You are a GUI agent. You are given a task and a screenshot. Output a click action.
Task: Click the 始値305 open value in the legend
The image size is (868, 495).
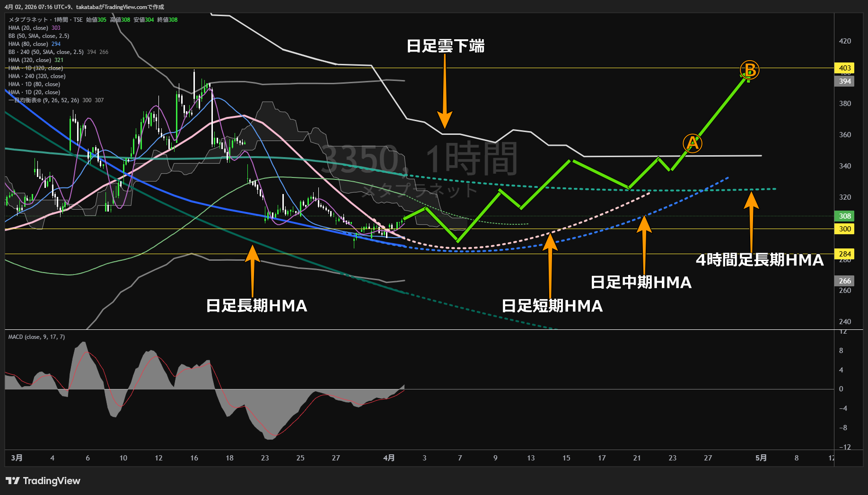coord(96,20)
